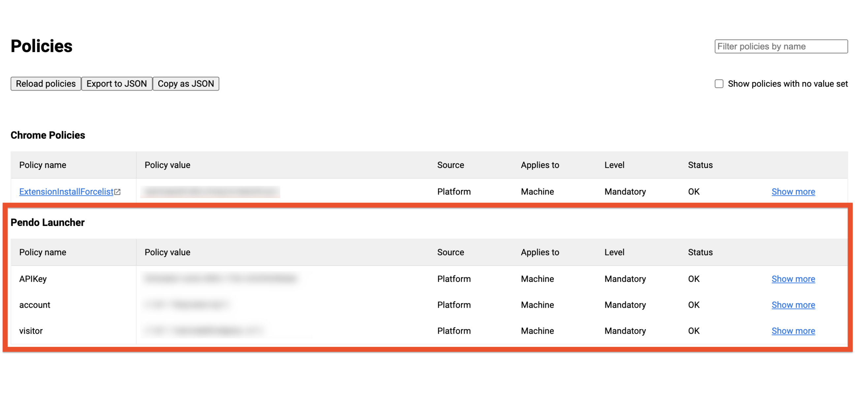This screenshot has height=396, width=868.
Task: Open the ExtensionInstallForcelist policy link
Action: tap(66, 191)
